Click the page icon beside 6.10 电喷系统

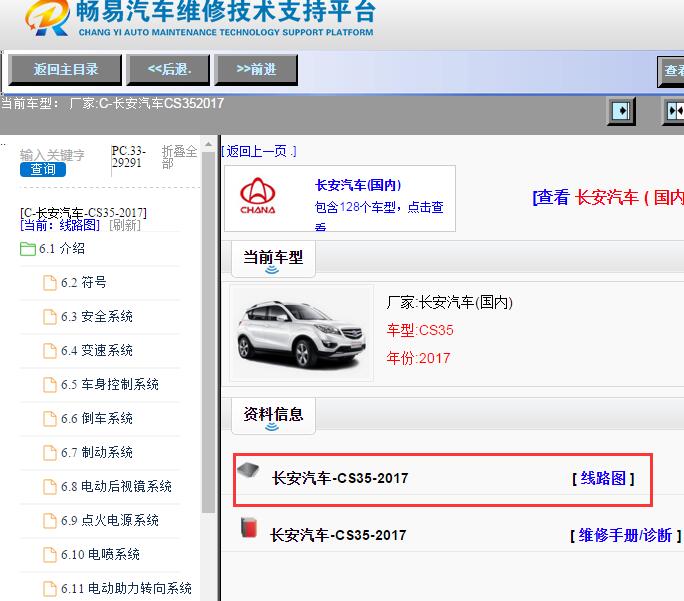pyautogui.click(x=50, y=555)
